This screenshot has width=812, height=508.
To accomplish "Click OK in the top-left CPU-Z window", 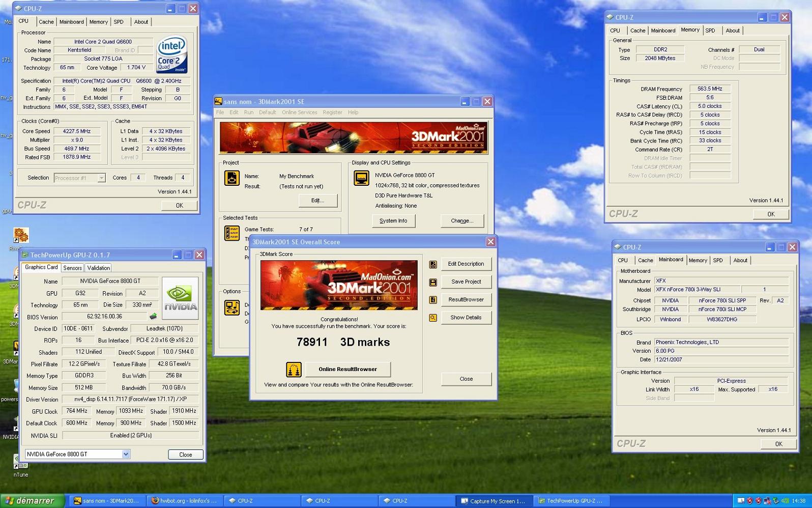I will (x=179, y=206).
